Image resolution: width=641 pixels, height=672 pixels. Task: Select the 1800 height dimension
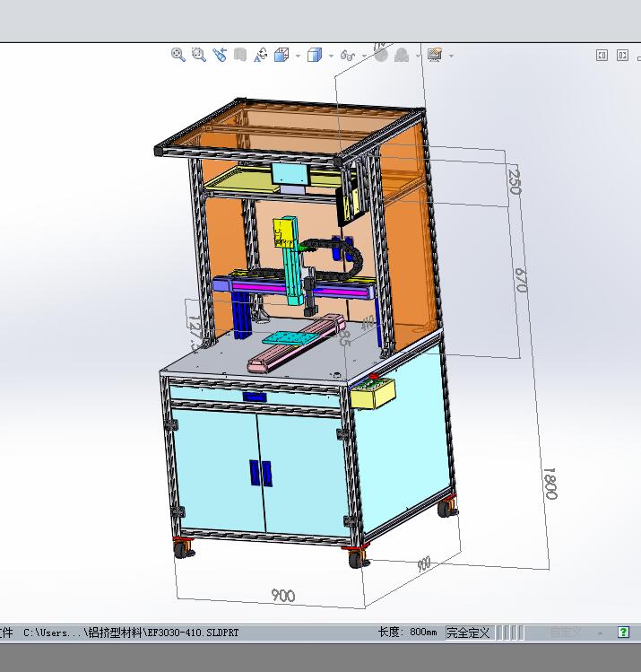tap(550, 484)
